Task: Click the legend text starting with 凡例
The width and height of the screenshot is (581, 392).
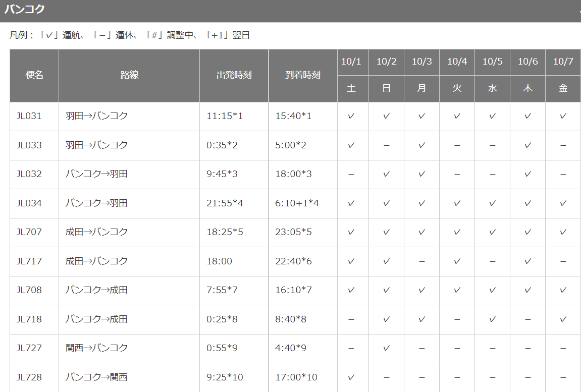Action: 130,35
